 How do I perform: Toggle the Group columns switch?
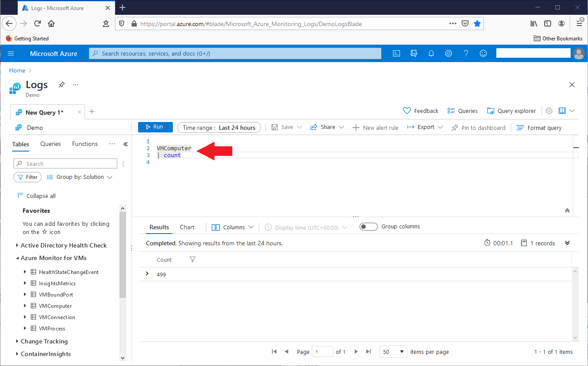[x=369, y=227]
